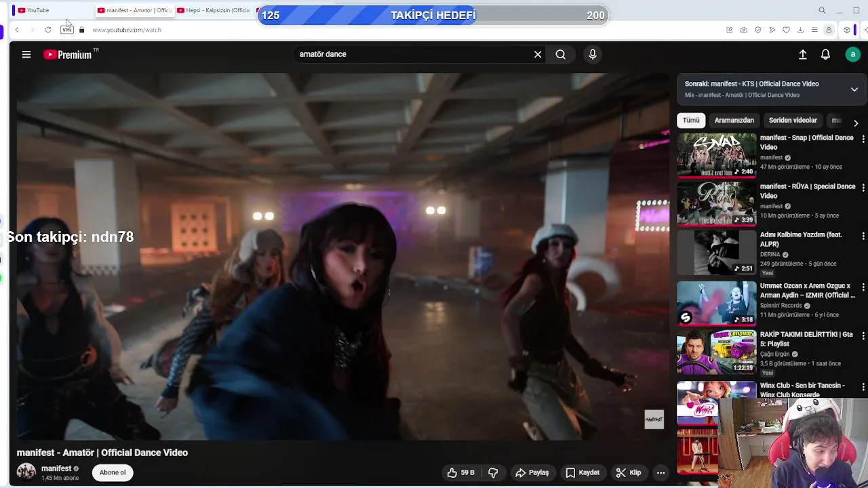The height and width of the screenshot is (488, 868).
Task: Open options for RAKİP TAKIMI DELİRTTİK video
Action: coord(863,335)
